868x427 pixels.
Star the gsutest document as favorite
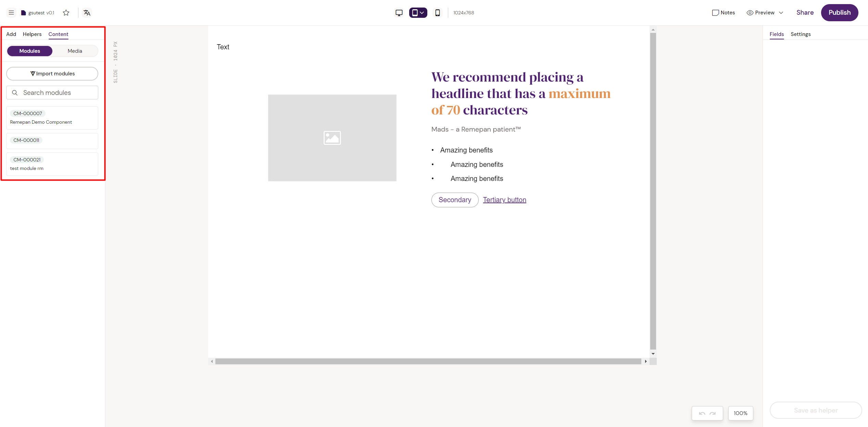[x=66, y=13]
